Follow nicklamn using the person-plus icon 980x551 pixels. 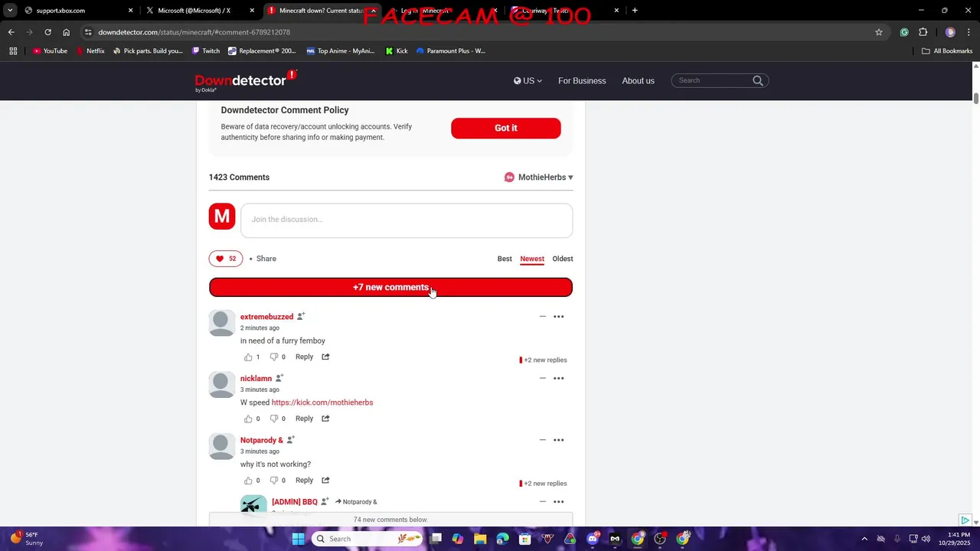pyautogui.click(x=279, y=378)
